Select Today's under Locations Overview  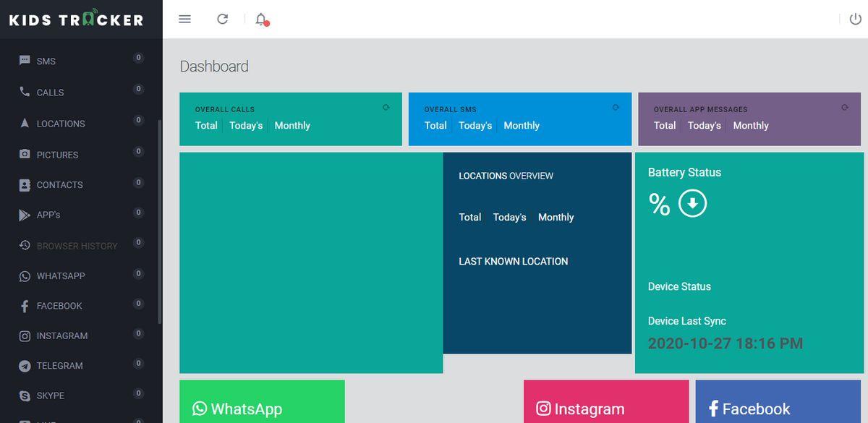click(510, 217)
